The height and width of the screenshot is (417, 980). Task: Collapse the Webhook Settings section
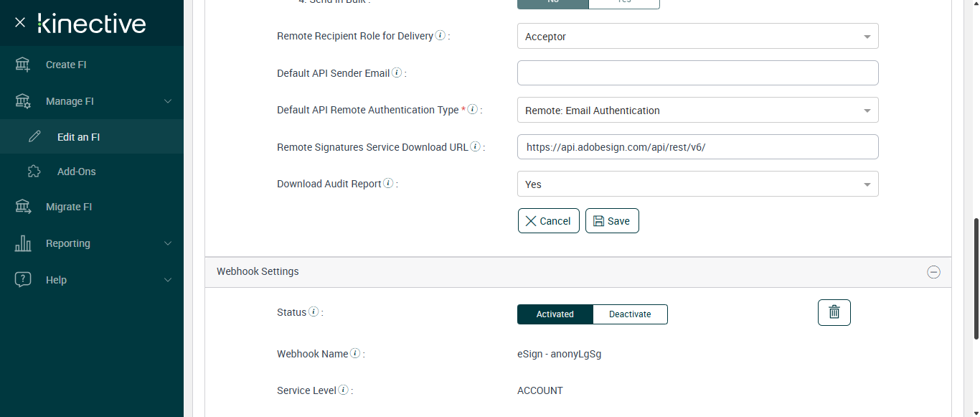[x=933, y=272]
